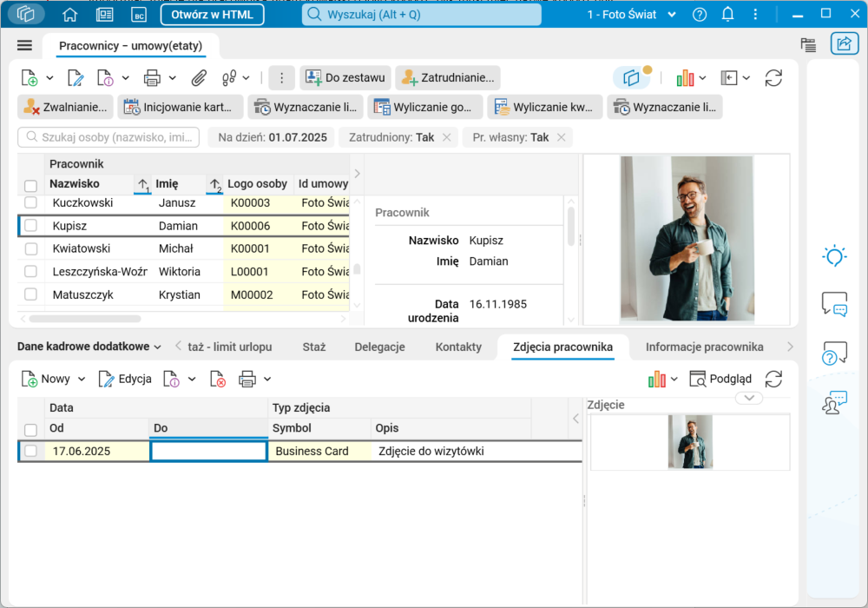Screen dimensions: 868x608
Task: Refresh the employee photos list
Action: 773,380
